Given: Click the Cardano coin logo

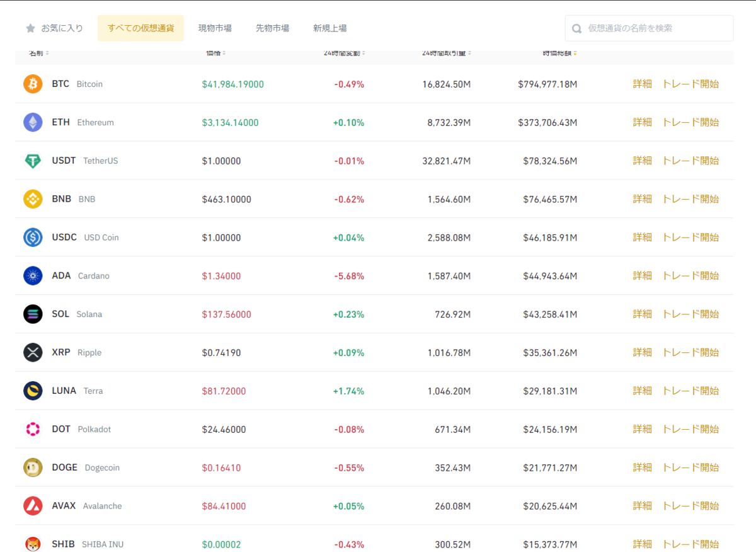Looking at the screenshot, I should tap(33, 276).
